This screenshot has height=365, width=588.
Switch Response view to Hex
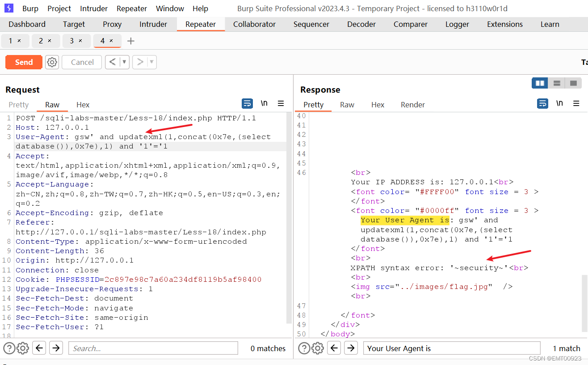point(378,105)
